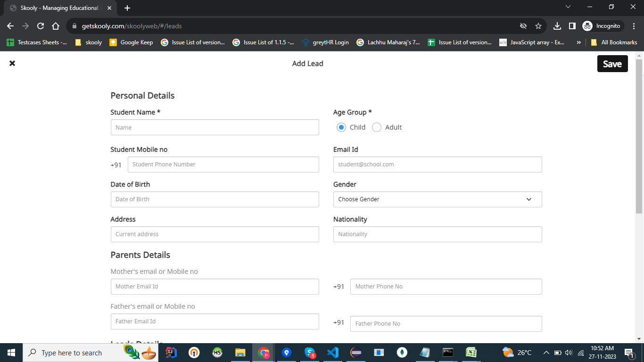Open Wi-Fi network tray icon
Image resolution: width=644 pixels, height=362 pixels.
click(x=581, y=353)
